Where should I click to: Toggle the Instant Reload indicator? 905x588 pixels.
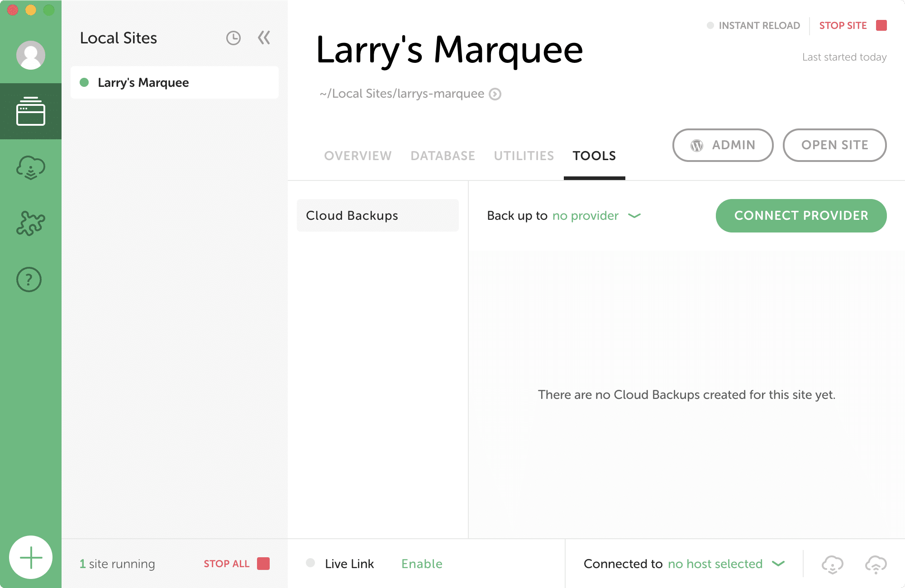(x=710, y=25)
